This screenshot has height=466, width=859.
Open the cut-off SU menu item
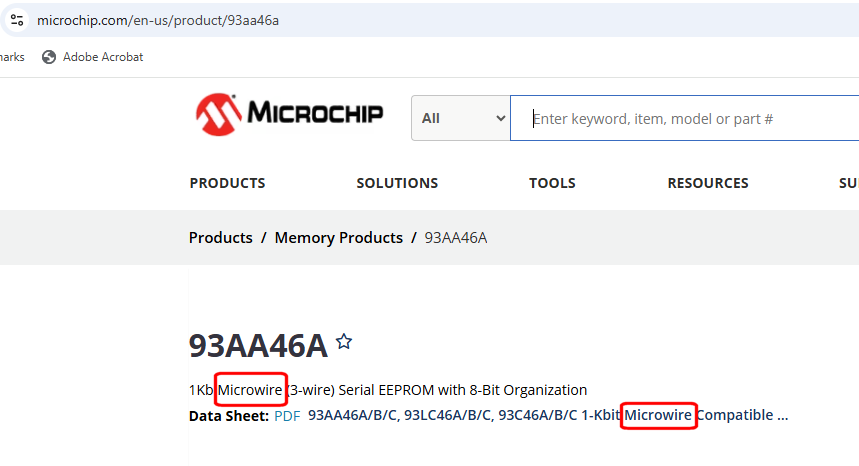click(848, 183)
